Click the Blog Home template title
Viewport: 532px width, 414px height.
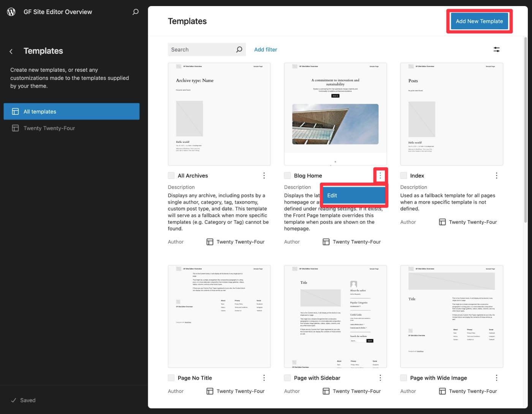(308, 175)
